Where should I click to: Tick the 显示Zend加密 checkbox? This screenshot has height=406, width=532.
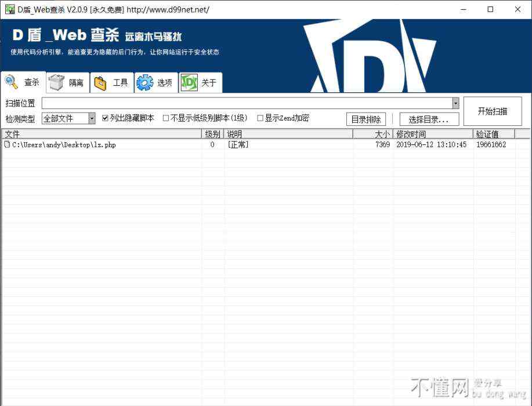click(x=260, y=118)
